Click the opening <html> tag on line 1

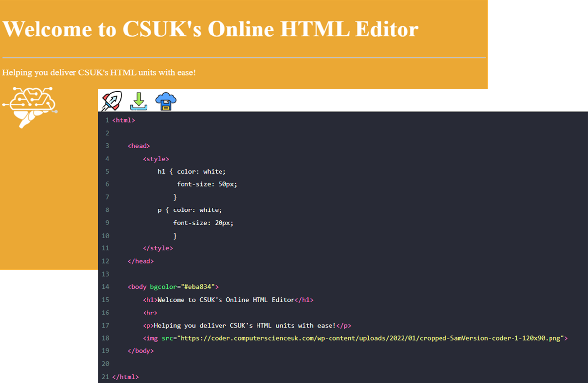click(123, 120)
